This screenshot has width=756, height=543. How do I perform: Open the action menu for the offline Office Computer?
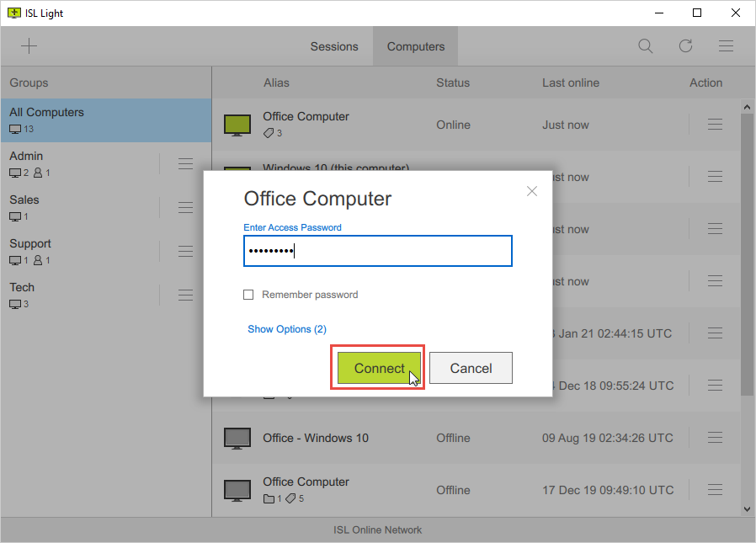[715, 490]
